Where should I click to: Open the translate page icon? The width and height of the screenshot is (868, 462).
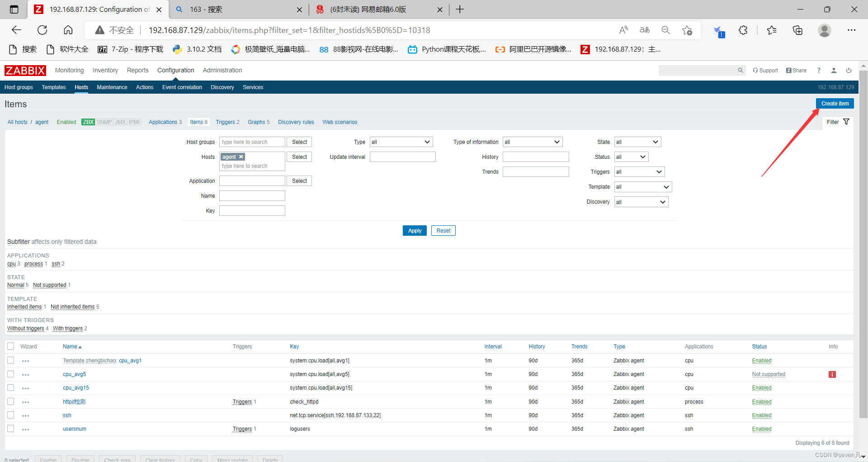645,30
